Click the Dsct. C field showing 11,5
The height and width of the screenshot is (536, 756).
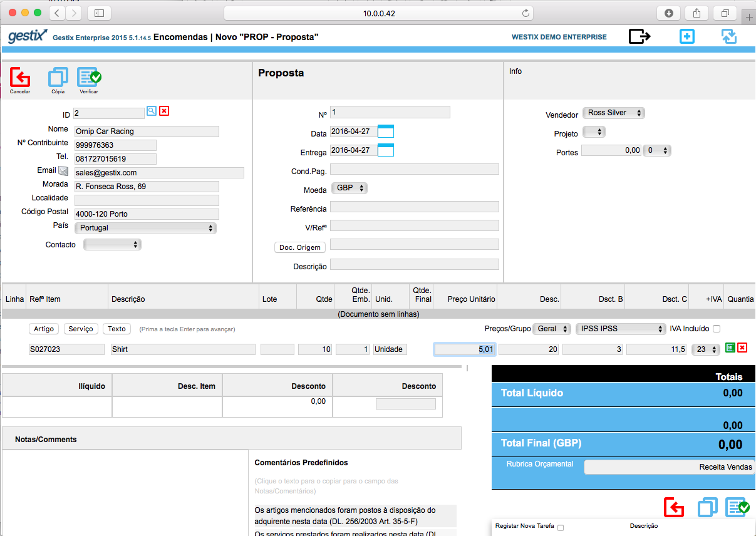[x=657, y=349]
